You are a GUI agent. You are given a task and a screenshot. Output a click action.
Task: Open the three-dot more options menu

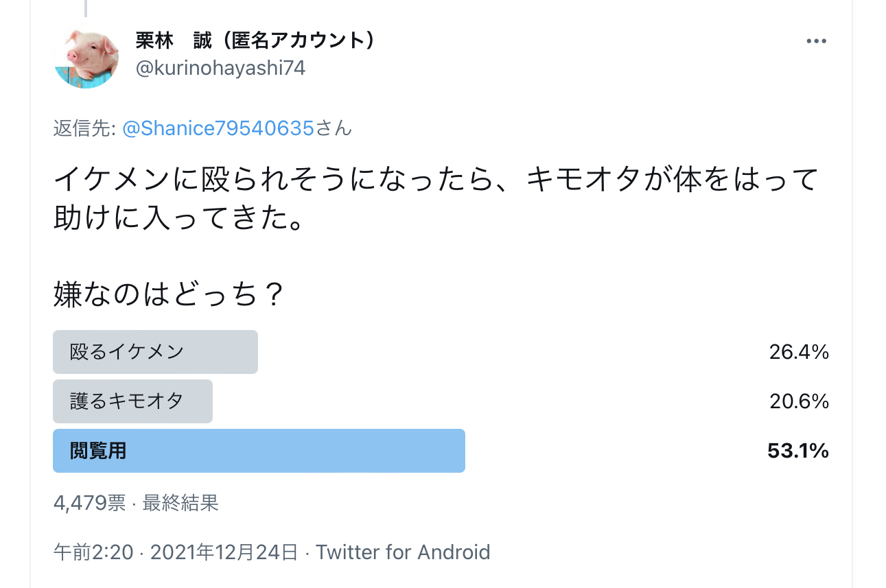click(x=816, y=41)
